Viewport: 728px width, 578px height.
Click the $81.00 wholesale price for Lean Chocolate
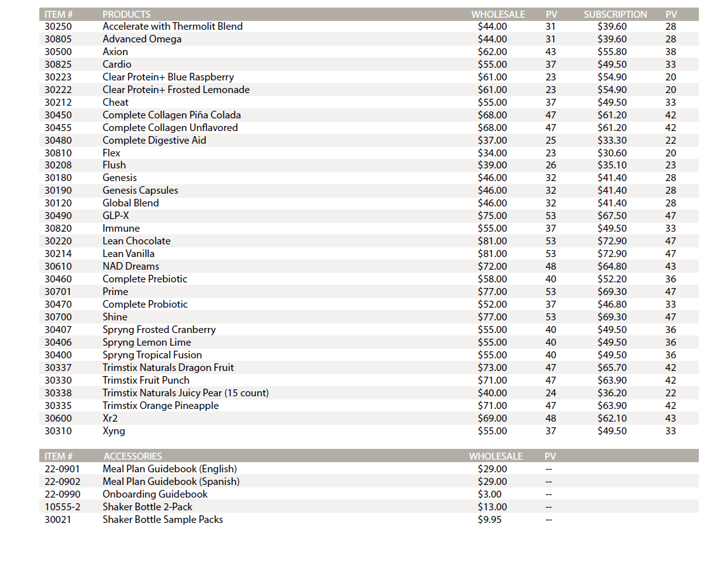coord(492,241)
